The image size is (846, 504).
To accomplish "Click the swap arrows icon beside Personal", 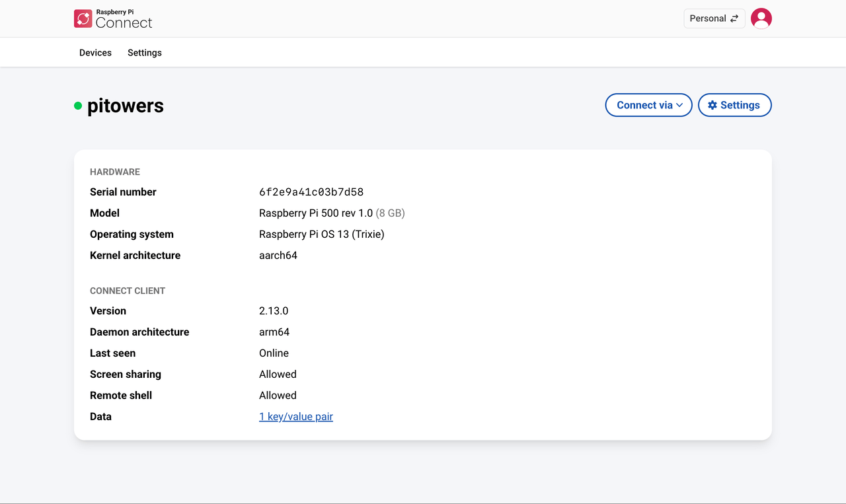I will [734, 18].
